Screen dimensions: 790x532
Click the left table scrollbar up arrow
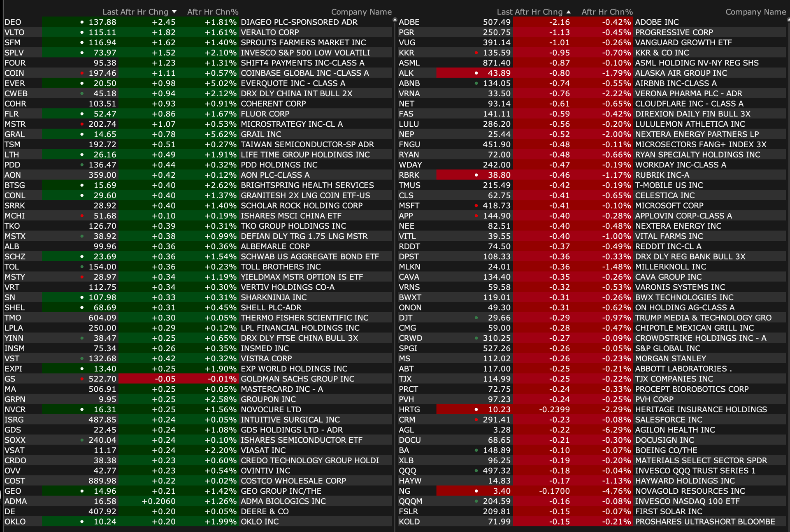tap(395, 20)
